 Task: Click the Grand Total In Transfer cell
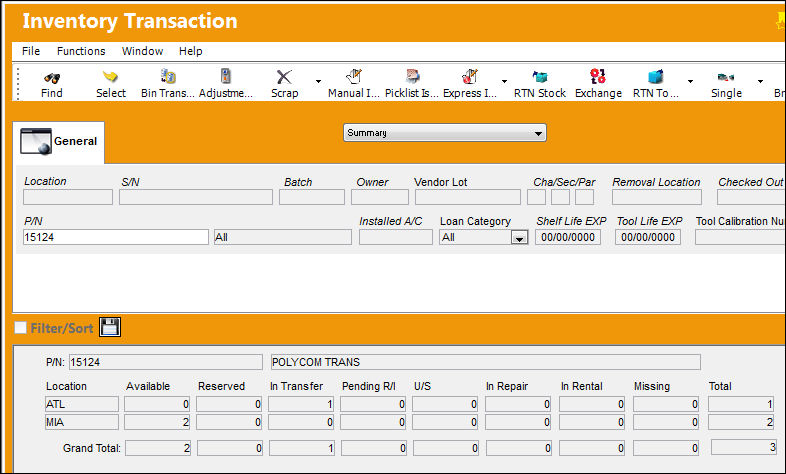tap(302, 447)
